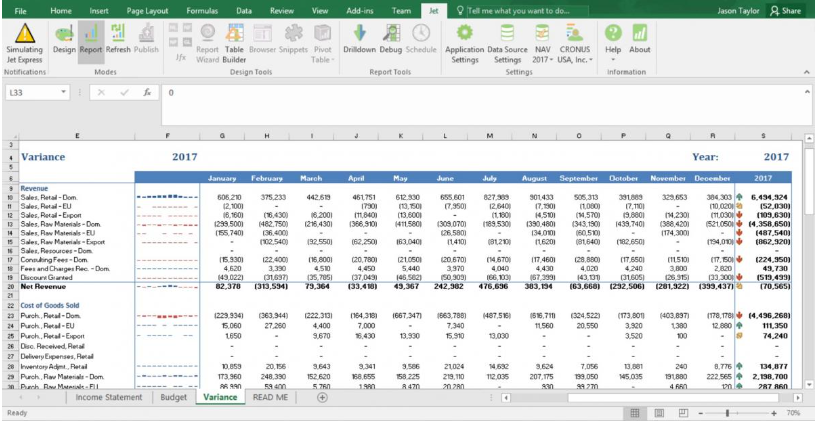The height and width of the screenshot is (421, 816).
Task: Open the Name Box dropdown arrow
Action: [63, 92]
